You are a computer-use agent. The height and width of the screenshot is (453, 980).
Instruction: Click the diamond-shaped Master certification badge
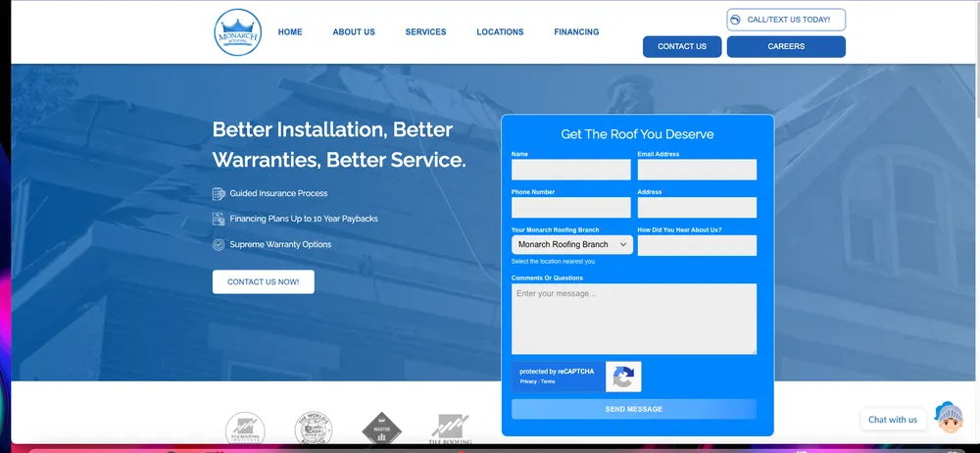tap(381, 430)
